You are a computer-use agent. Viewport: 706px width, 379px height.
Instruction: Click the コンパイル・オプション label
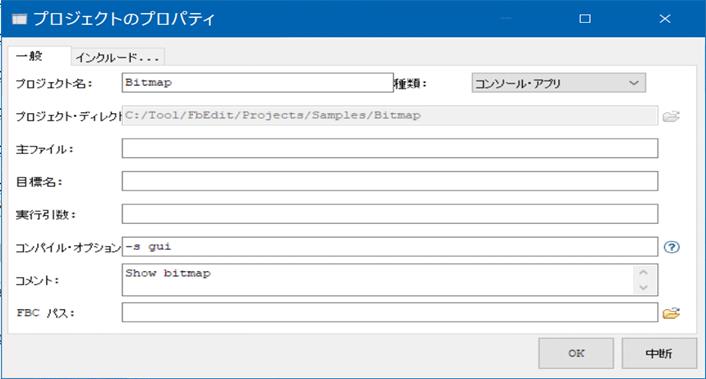[x=68, y=248]
